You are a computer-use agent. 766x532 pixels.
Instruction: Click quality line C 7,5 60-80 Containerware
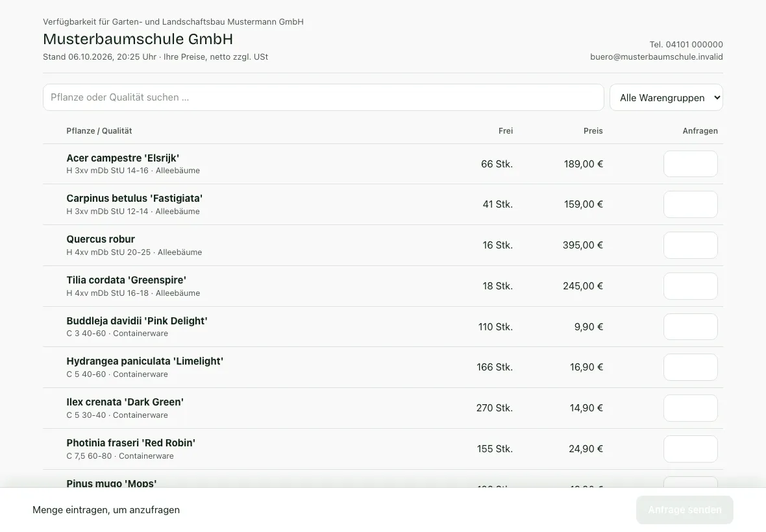coord(120,456)
